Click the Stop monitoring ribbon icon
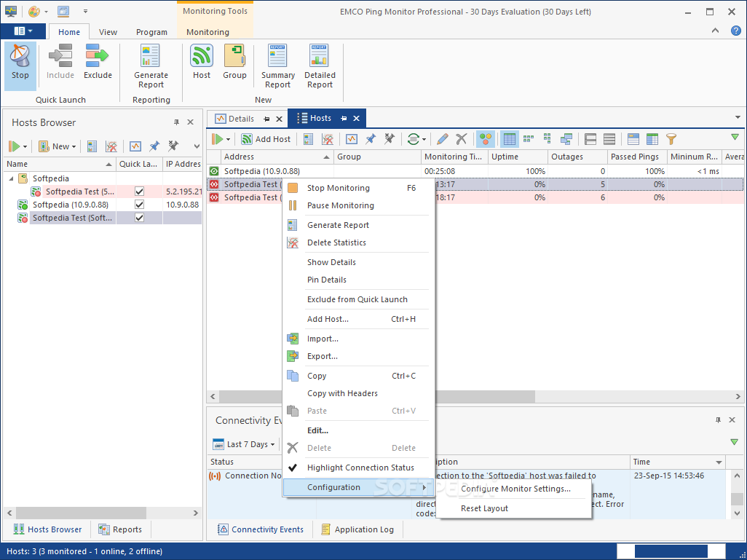Viewport: 747px width, 560px height. pos(20,66)
